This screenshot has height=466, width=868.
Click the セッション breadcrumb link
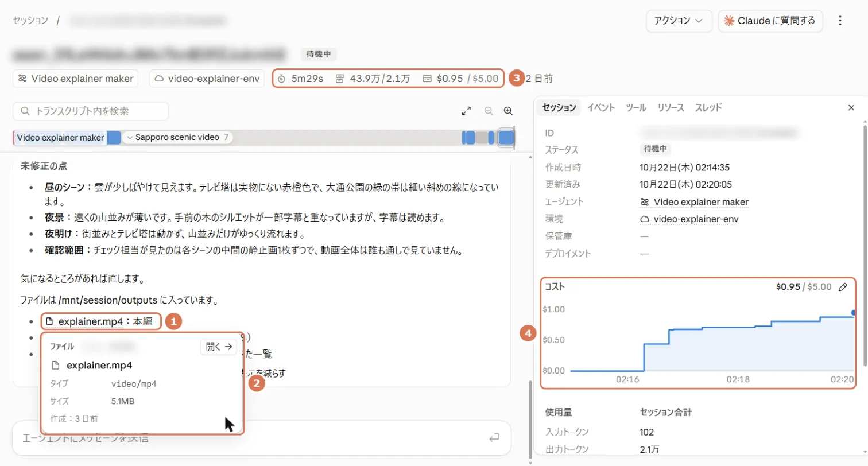click(30, 21)
